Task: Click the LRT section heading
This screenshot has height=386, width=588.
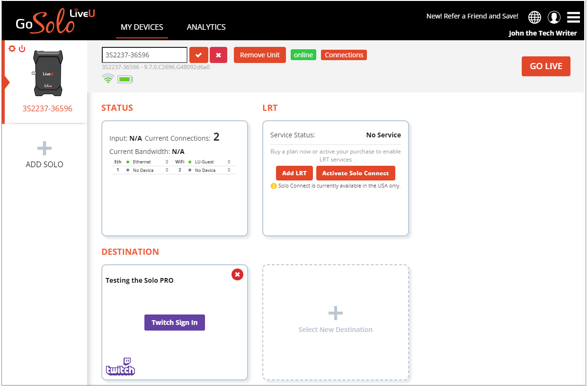Action: [270, 108]
